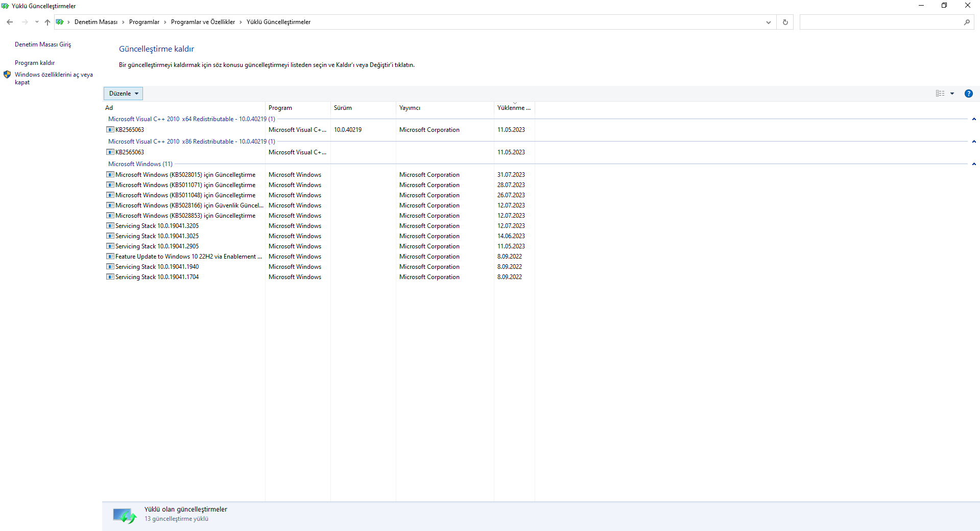The width and height of the screenshot is (980, 531).
Task: Click the Control Panel icon in the address bar
Action: point(60,22)
